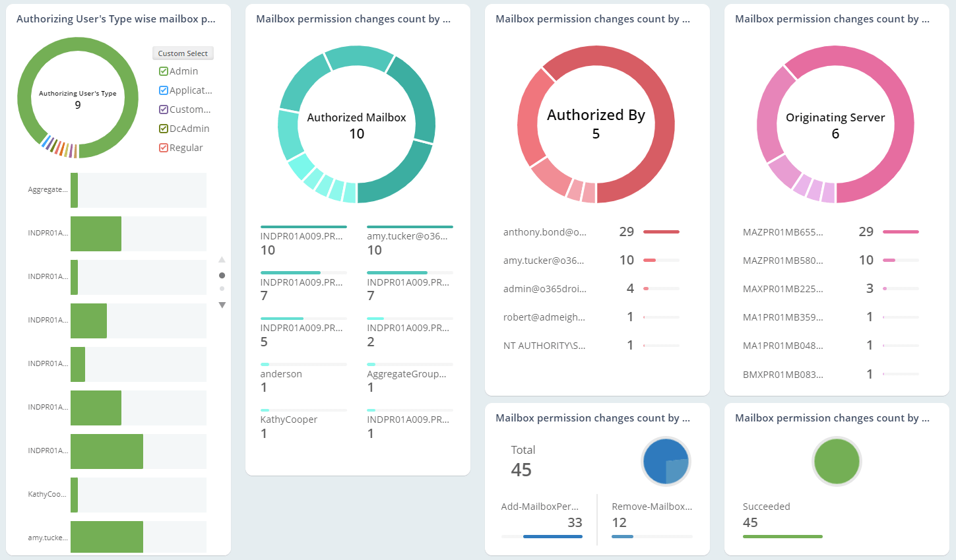Click the down triangle to scroll the bar chart
This screenshot has height=560, width=956.
point(222,305)
